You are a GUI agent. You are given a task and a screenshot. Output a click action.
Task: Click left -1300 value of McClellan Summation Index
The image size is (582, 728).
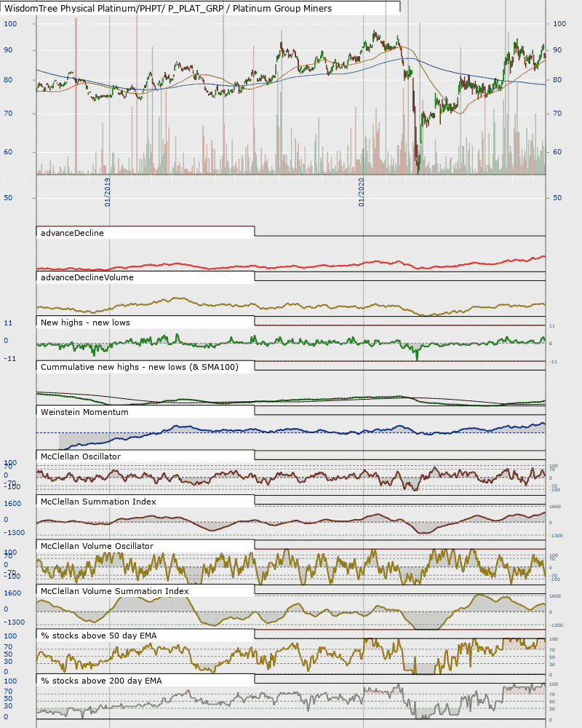pos(15,533)
